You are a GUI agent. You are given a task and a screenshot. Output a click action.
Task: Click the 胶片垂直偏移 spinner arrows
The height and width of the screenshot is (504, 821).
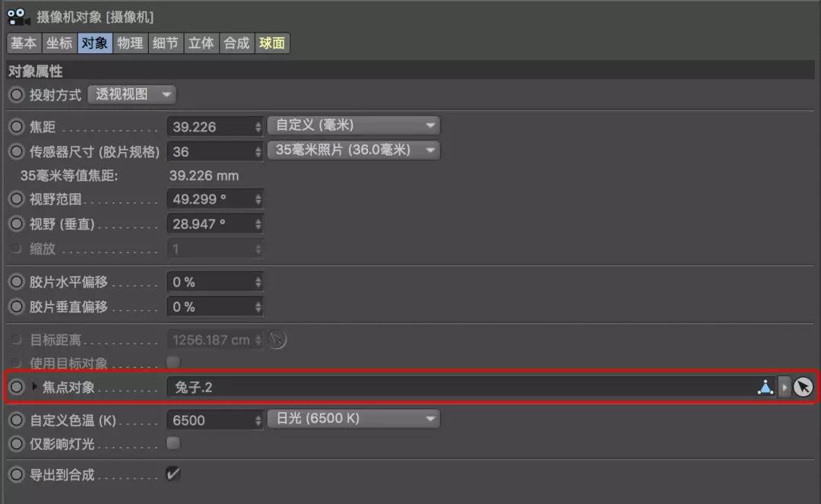coord(258,306)
